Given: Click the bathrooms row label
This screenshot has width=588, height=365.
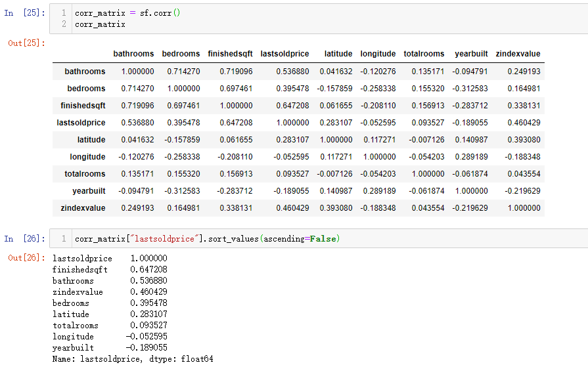Looking at the screenshot, I should 85,71.
